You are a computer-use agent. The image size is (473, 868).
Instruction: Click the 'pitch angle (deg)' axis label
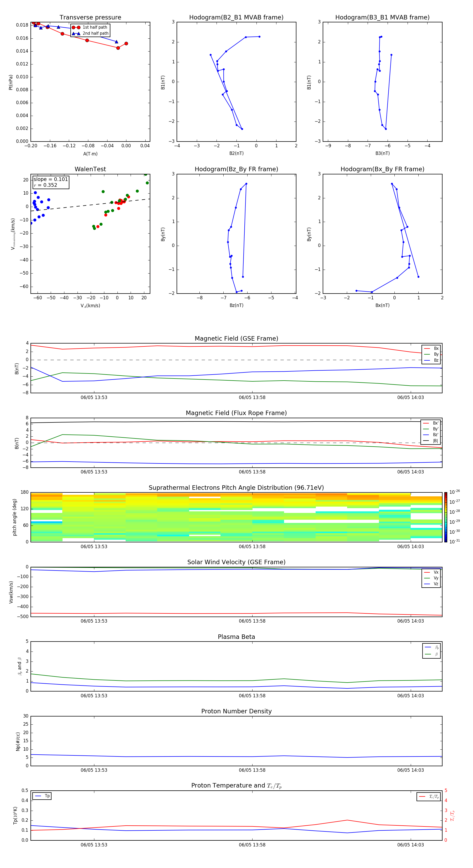click(x=14, y=517)
